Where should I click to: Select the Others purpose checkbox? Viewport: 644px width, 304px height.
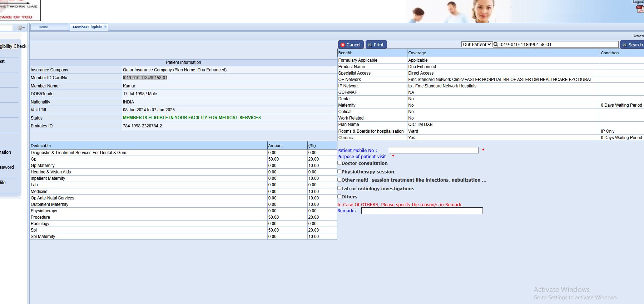[x=340, y=196]
